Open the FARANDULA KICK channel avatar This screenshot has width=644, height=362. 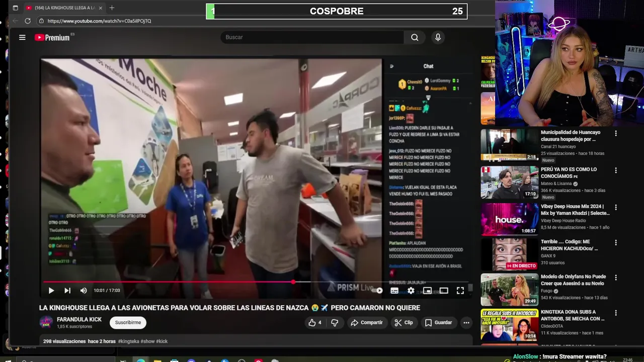[x=46, y=323]
